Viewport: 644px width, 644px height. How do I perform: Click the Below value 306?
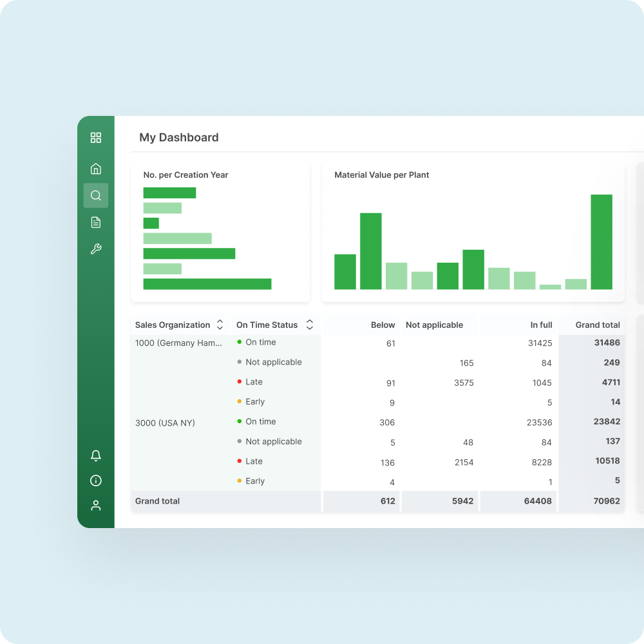[x=387, y=422]
